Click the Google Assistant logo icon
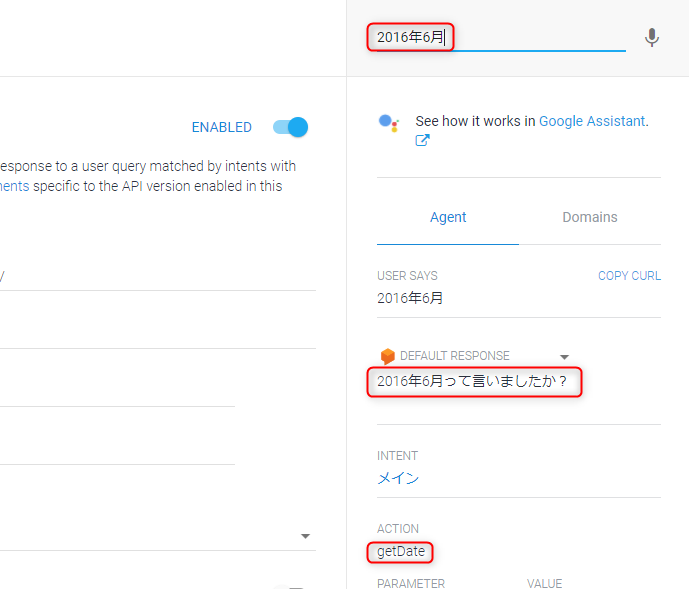The width and height of the screenshot is (689, 589). (x=388, y=123)
